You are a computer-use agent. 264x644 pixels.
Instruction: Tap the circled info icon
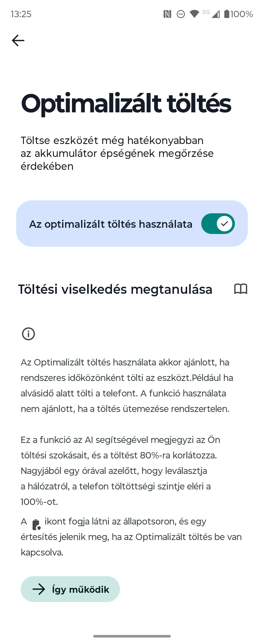point(28,334)
